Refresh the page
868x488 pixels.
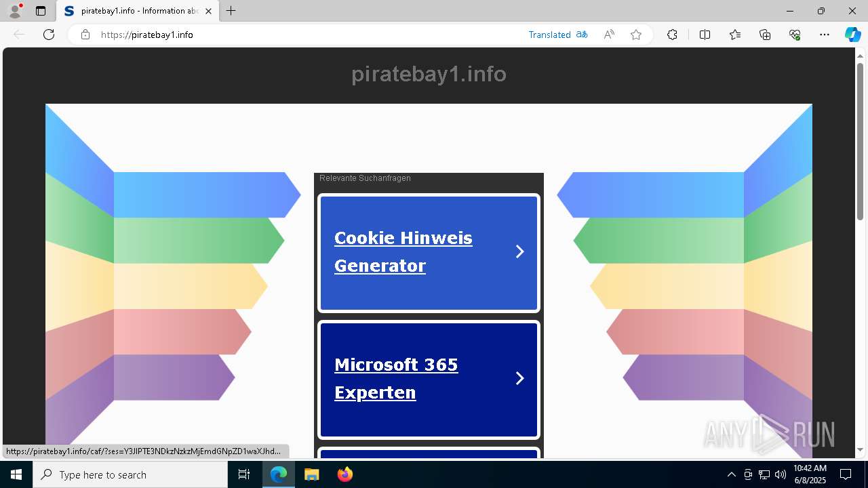pyautogui.click(x=49, y=35)
